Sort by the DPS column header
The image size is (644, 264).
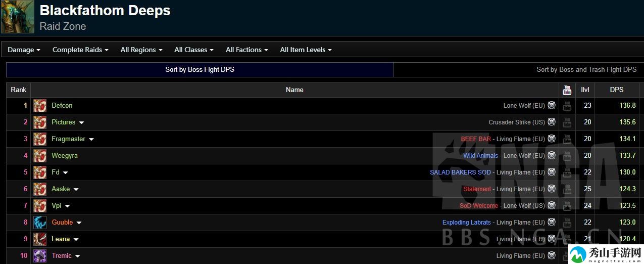[617, 90]
